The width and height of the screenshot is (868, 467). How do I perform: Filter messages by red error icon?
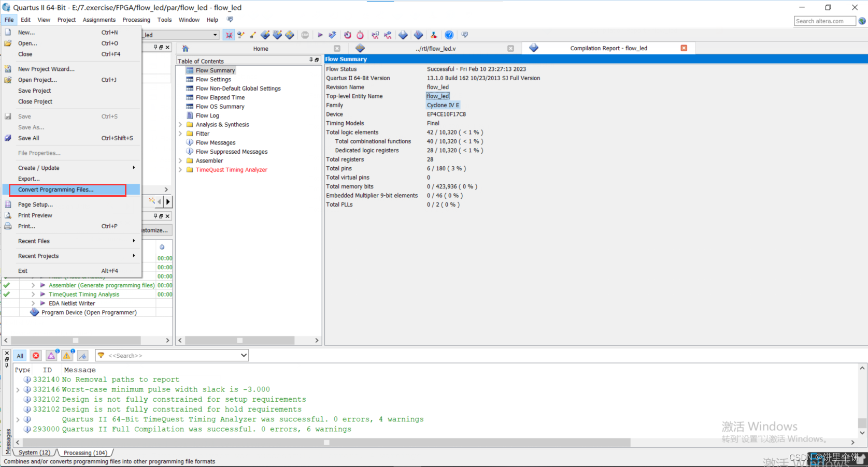pyautogui.click(x=36, y=356)
